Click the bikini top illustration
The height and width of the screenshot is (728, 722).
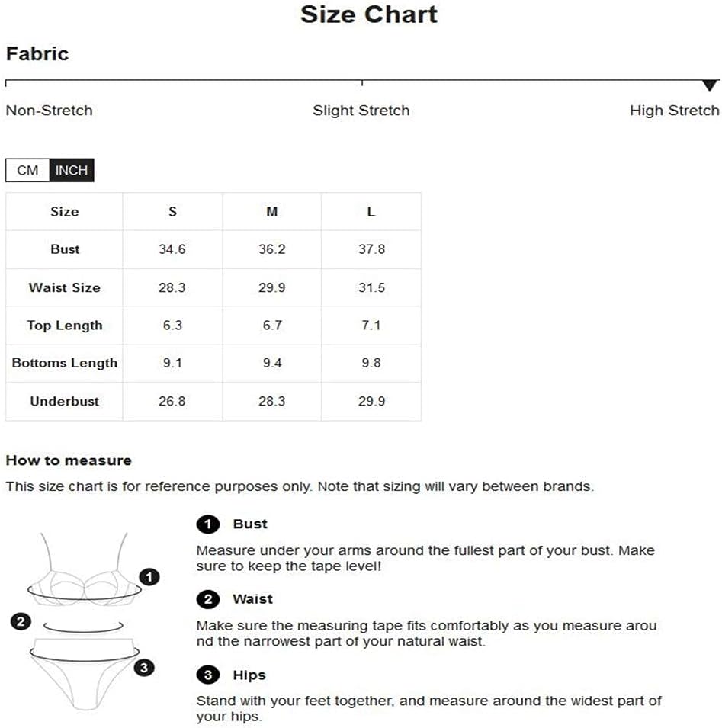(x=84, y=570)
